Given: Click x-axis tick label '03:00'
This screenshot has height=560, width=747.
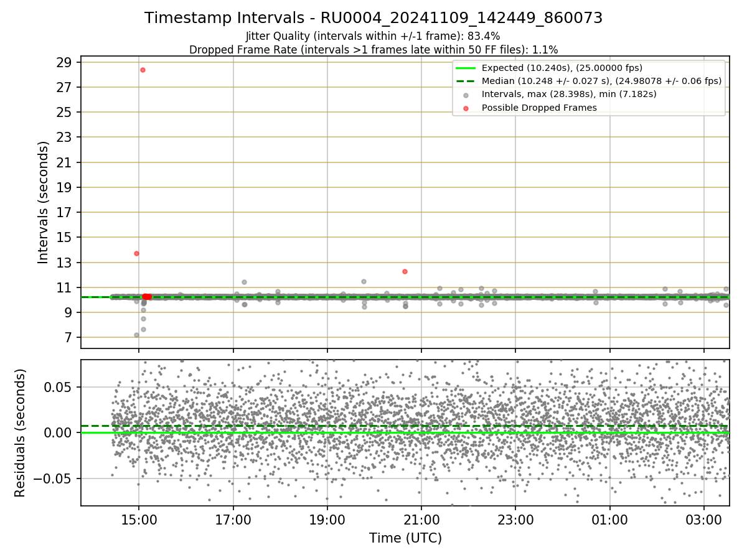Looking at the screenshot, I should point(703,520).
